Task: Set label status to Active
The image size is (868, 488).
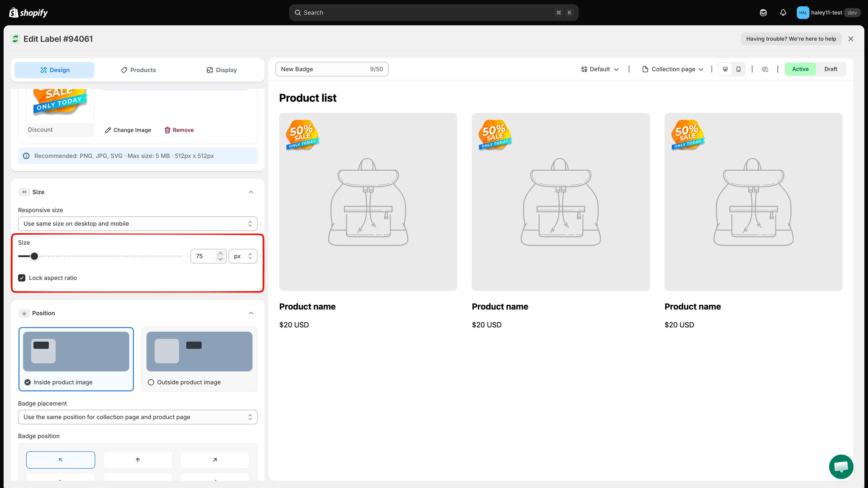Action: (x=800, y=69)
